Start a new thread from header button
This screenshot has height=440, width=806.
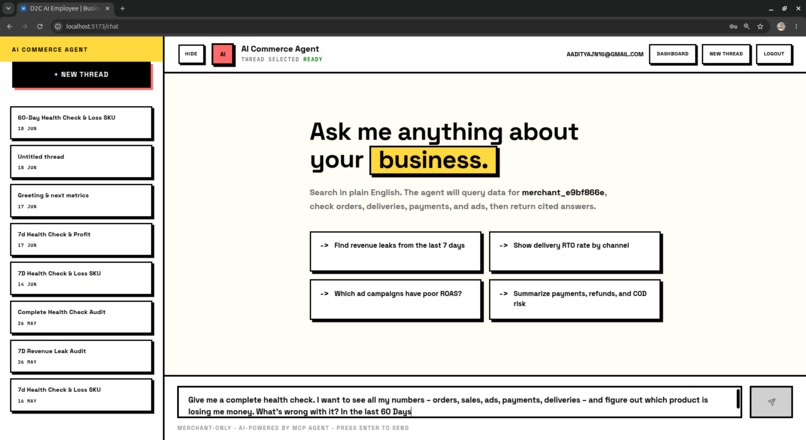coord(726,54)
